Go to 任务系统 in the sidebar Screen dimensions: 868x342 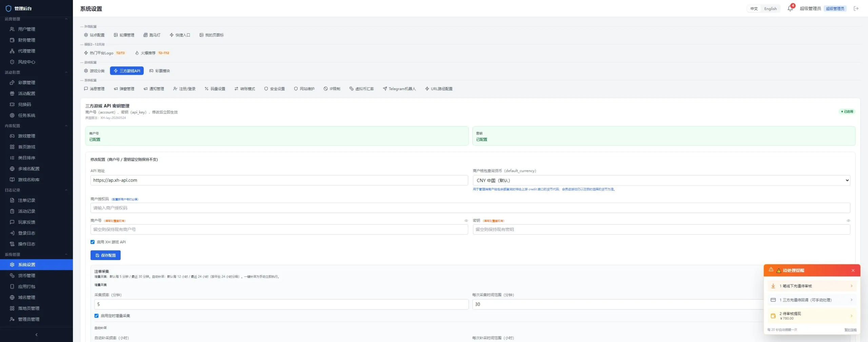click(36, 115)
